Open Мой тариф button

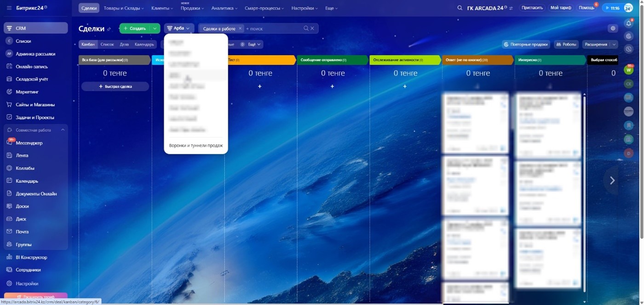click(561, 8)
